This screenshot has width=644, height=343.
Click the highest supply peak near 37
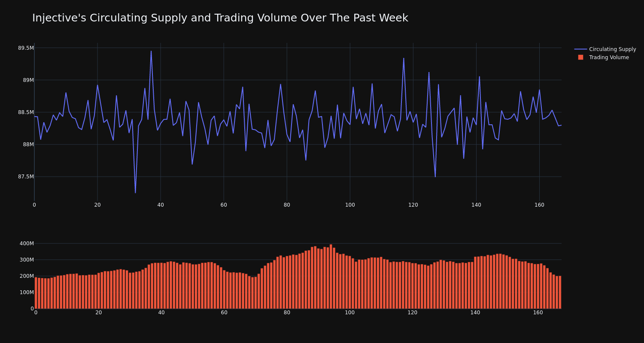[151, 51]
